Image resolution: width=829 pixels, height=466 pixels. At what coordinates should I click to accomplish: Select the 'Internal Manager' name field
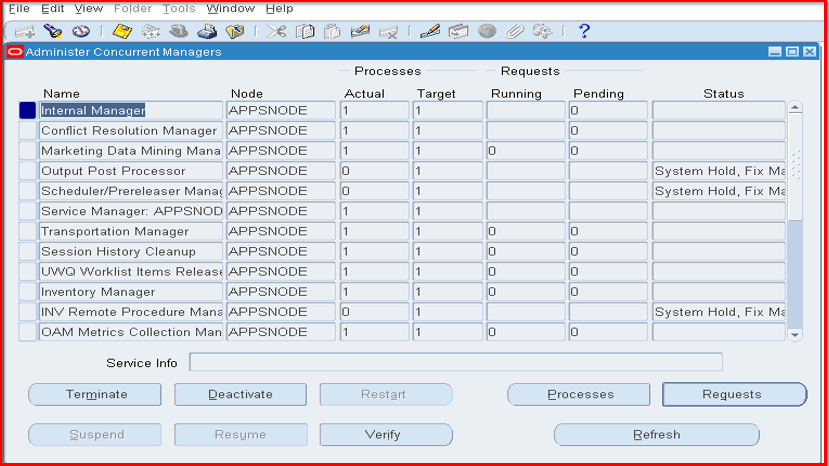point(131,111)
